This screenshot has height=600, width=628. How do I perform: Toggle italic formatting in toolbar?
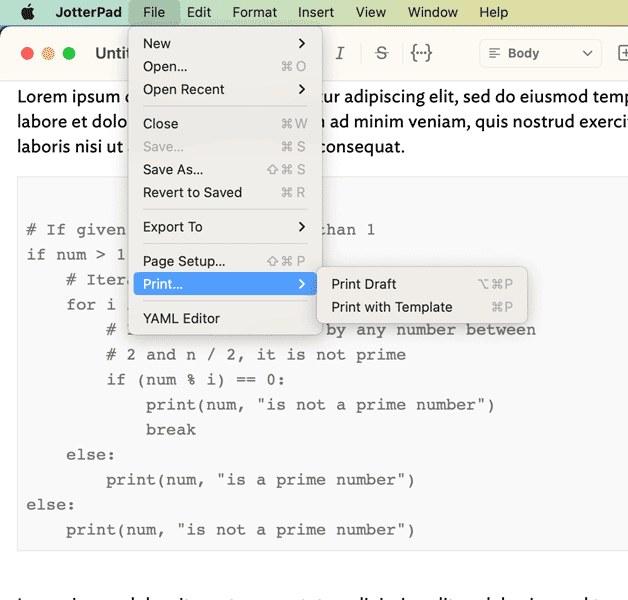tap(340, 53)
